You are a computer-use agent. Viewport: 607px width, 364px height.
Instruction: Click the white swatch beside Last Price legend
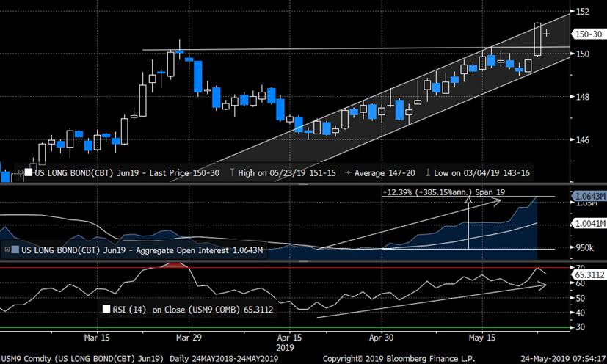(x=29, y=172)
